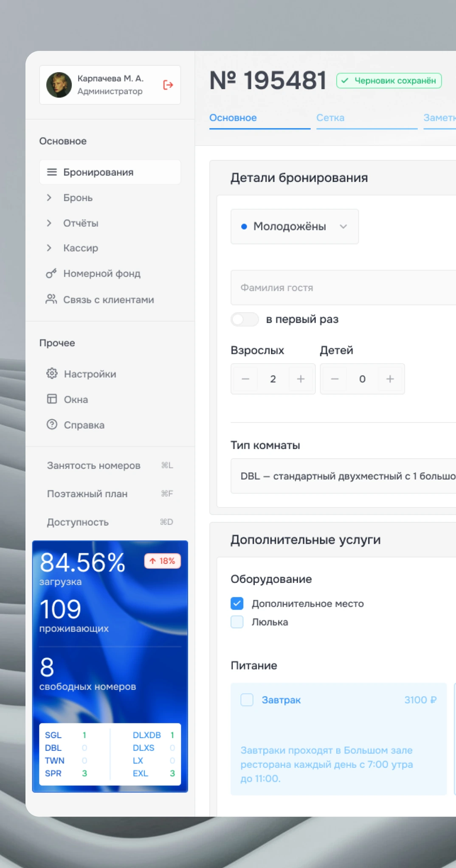456x868 pixels.
Task: Click the Черновик сохранён status badge
Action: click(389, 81)
